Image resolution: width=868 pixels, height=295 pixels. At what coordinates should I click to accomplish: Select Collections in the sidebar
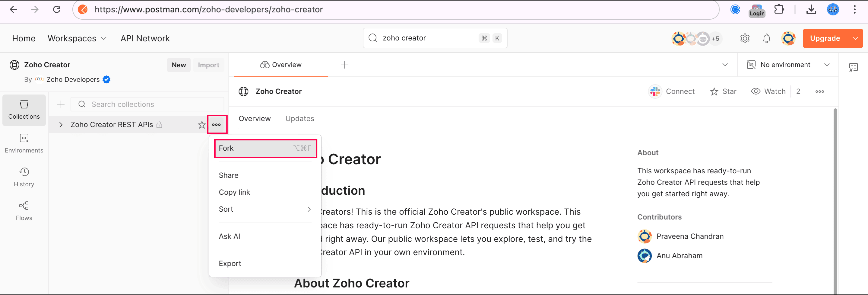click(x=24, y=110)
